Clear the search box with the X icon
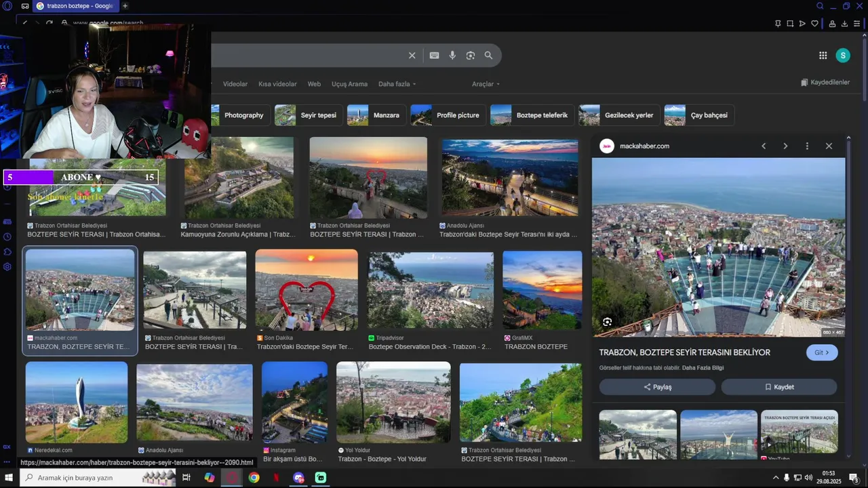The height and width of the screenshot is (488, 868). (412, 56)
